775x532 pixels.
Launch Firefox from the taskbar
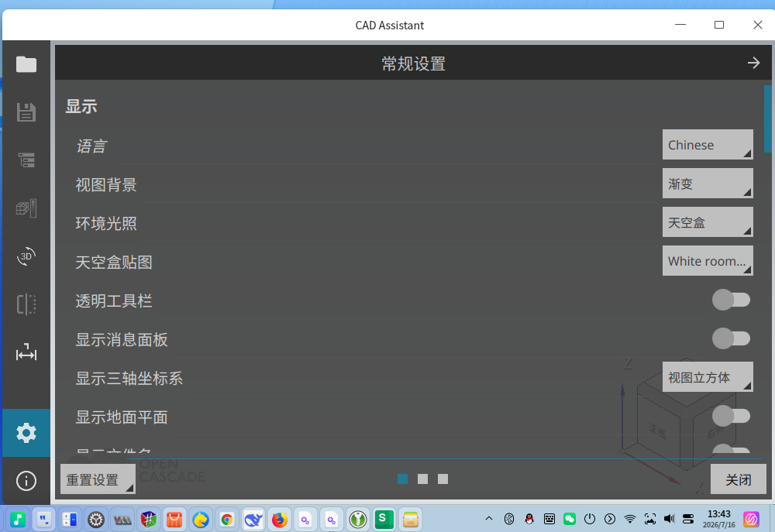[279, 520]
